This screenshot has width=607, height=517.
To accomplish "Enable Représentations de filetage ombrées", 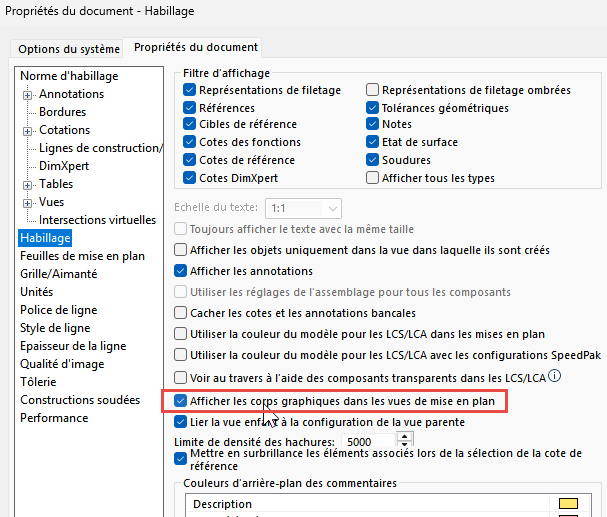I will click(x=373, y=90).
